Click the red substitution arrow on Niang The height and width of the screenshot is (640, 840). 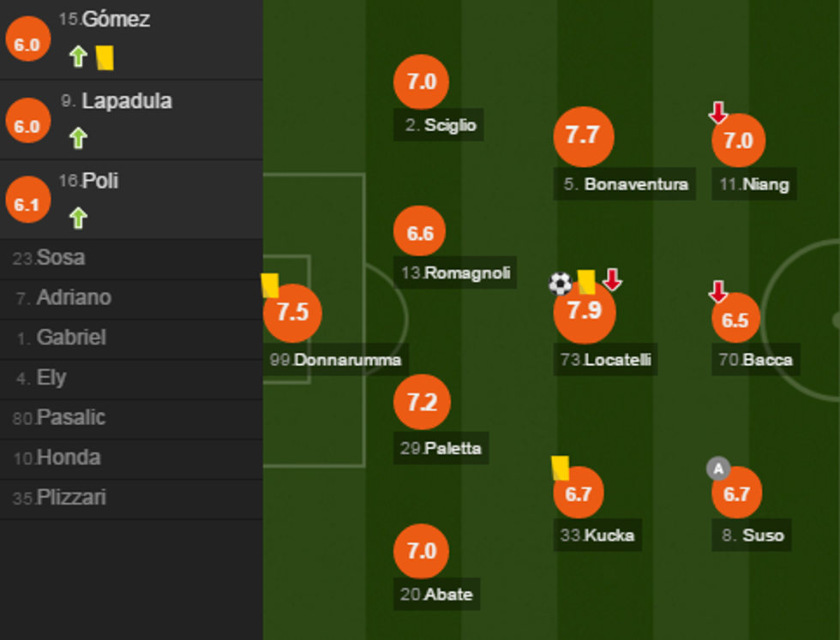[x=718, y=112]
